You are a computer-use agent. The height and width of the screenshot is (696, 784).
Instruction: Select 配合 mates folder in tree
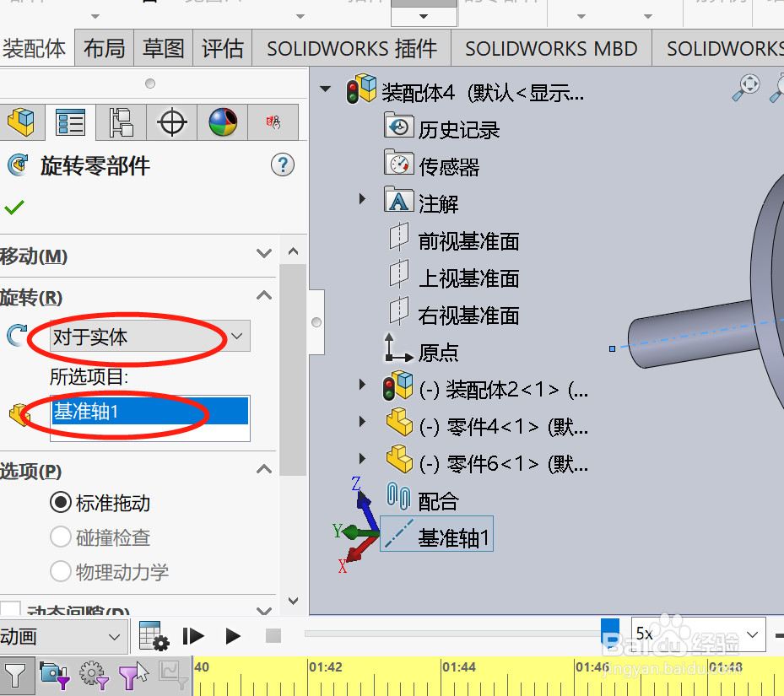tap(438, 501)
